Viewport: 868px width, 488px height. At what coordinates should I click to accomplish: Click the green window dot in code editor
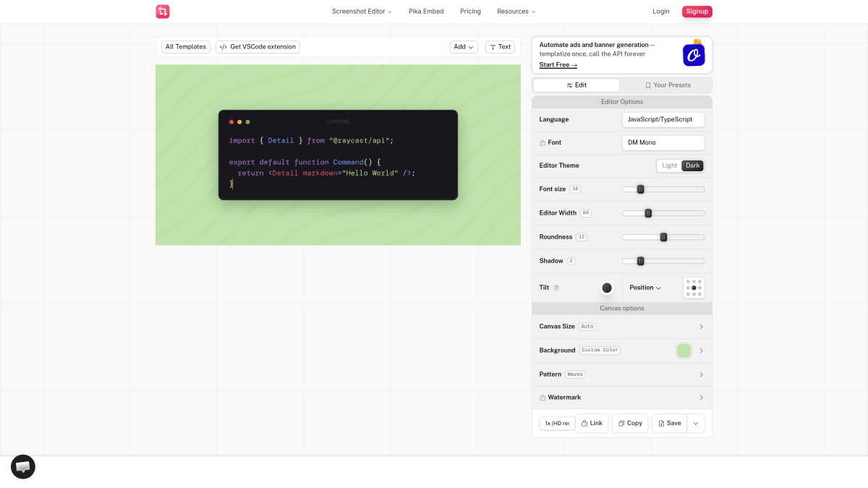[247, 122]
